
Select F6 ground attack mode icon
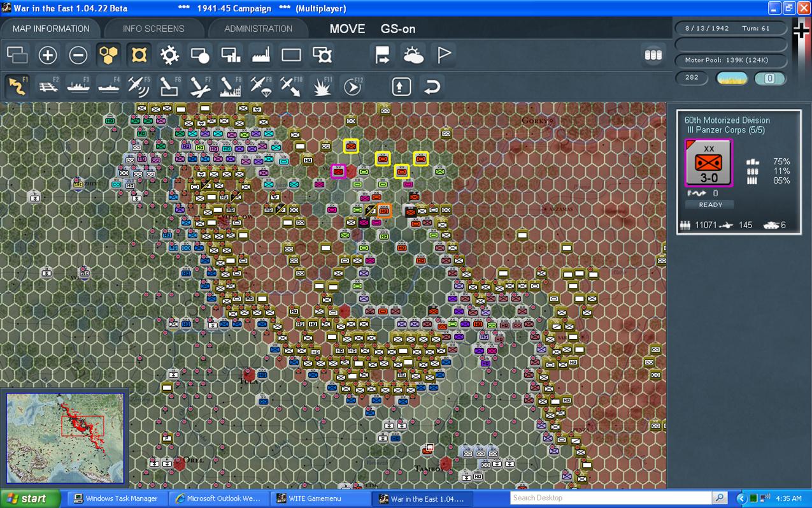tap(170, 86)
